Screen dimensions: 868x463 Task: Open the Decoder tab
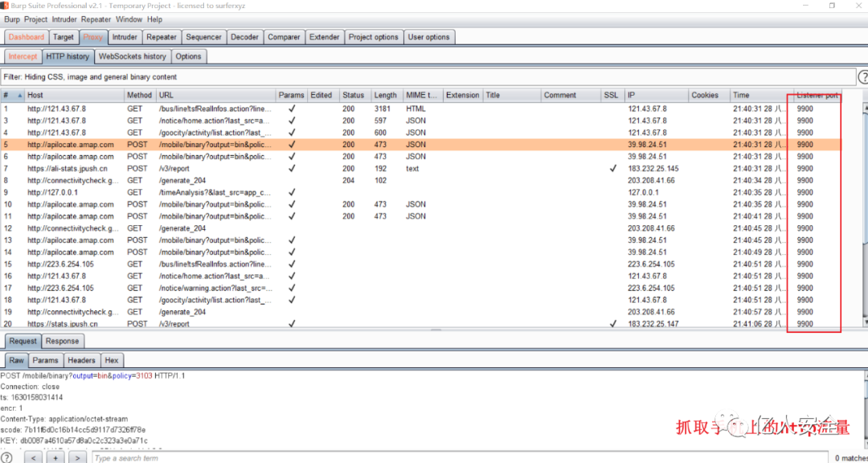tap(244, 37)
